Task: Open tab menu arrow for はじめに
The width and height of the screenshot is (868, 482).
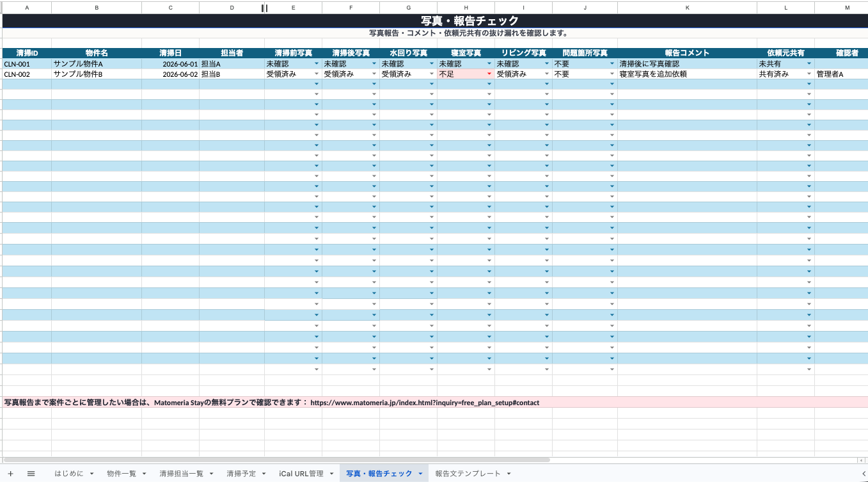Action: tap(92, 474)
